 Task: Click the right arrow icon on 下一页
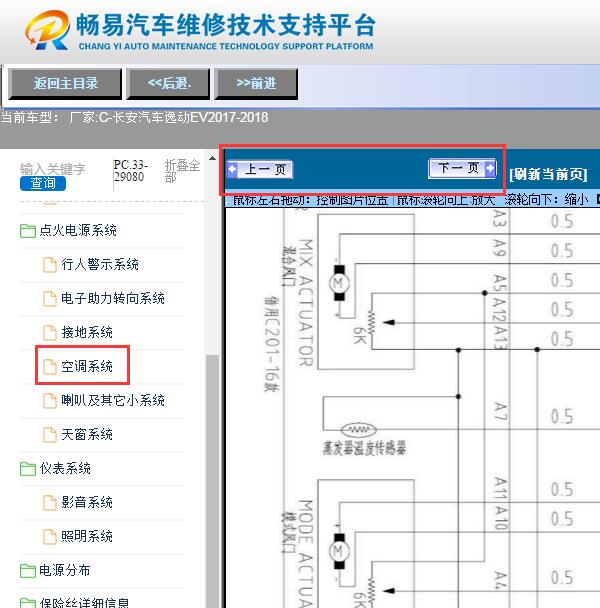490,168
